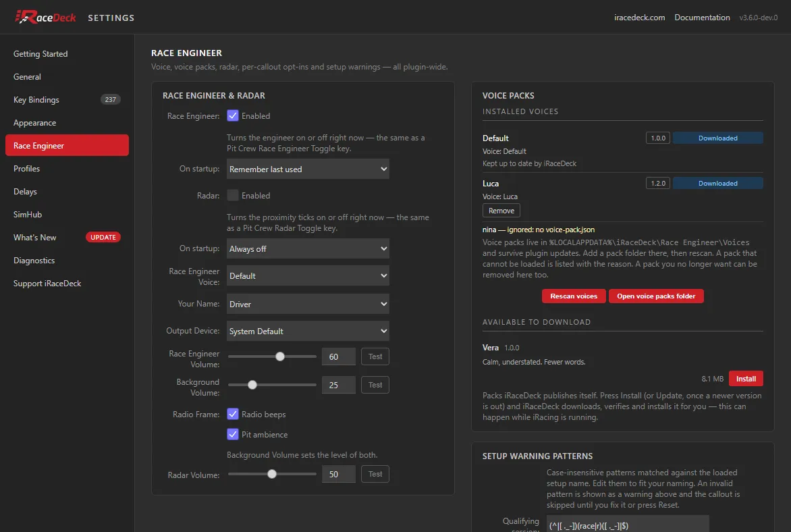Click the Background Volume slider handle

tap(252, 385)
